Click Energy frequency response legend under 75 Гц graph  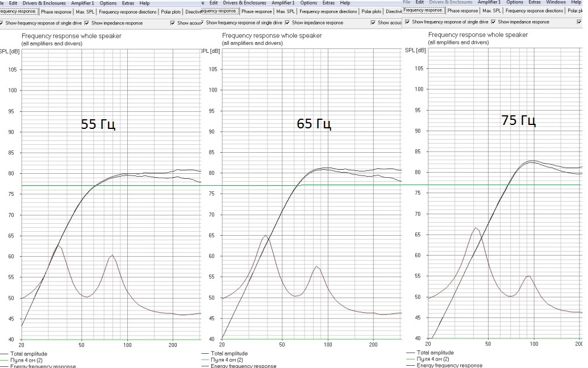[449, 365]
